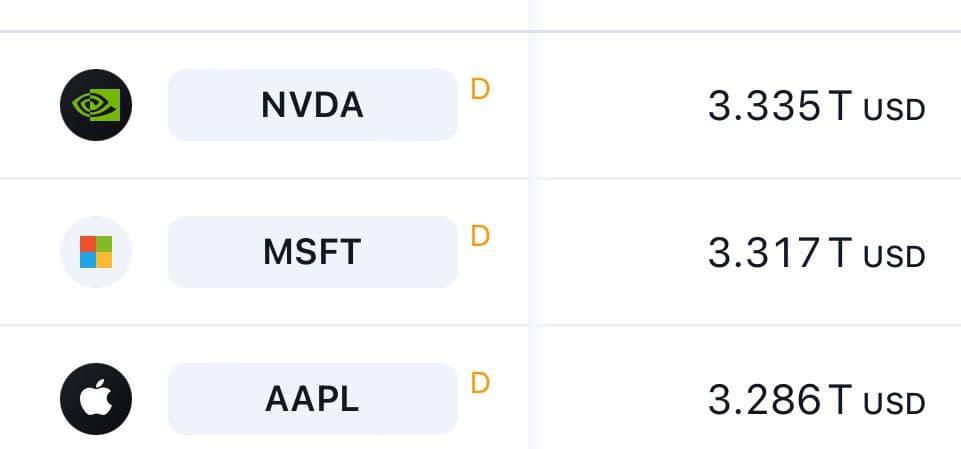Click the USD label in the NVDA row
The image size is (961, 449).
pyautogui.click(x=895, y=110)
